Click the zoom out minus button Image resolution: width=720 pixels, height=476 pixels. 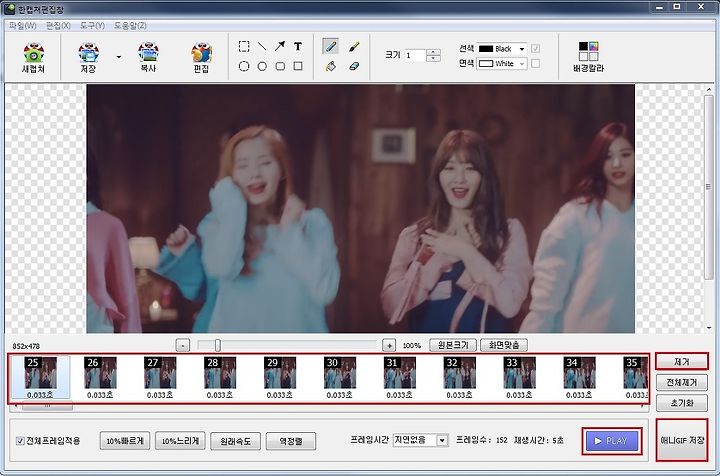pyautogui.click(x=183, y=345)
